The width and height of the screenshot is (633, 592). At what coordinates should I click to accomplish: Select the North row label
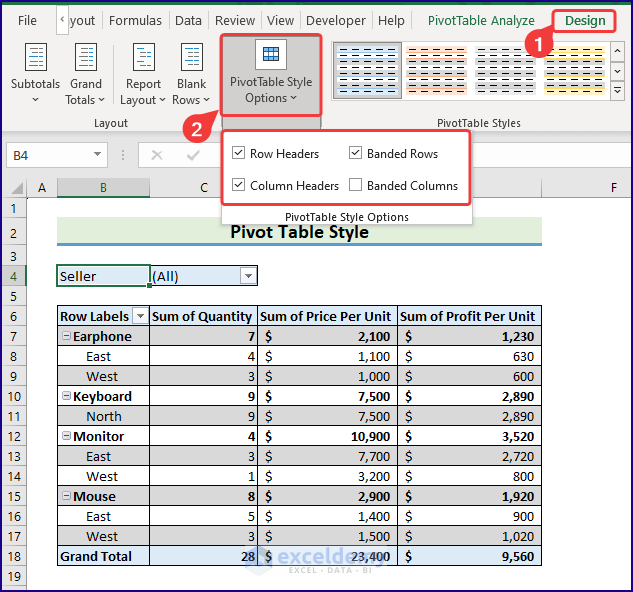point(103,416)
